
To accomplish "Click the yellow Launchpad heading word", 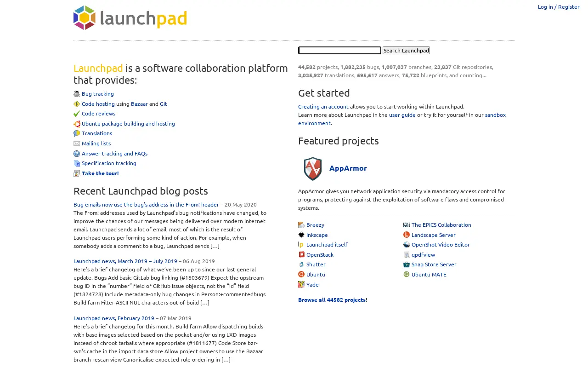I will coord(98,69).
